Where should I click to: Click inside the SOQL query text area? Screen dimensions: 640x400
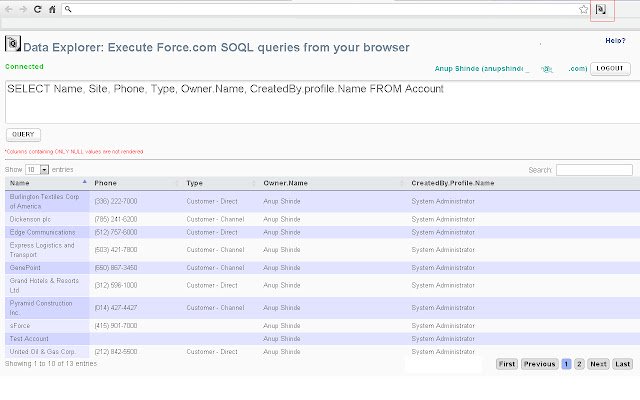tap(322, 102)
